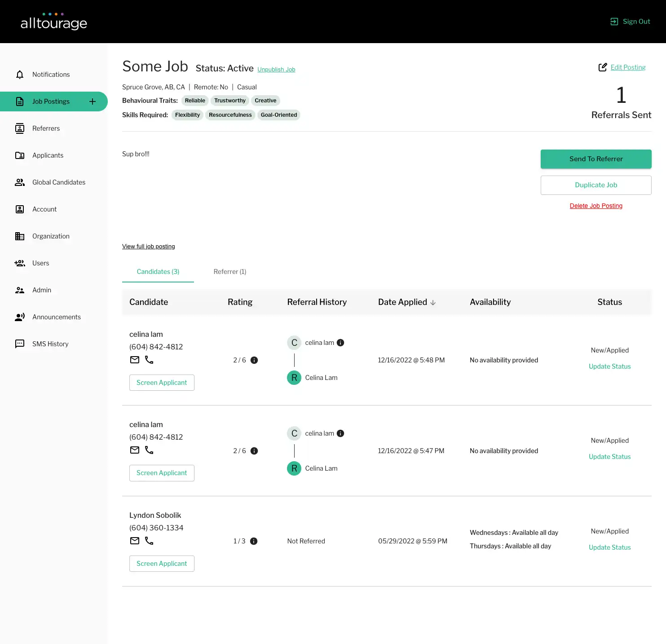Update Status for 5:48 PM applicant

click(x=609, y=366)
